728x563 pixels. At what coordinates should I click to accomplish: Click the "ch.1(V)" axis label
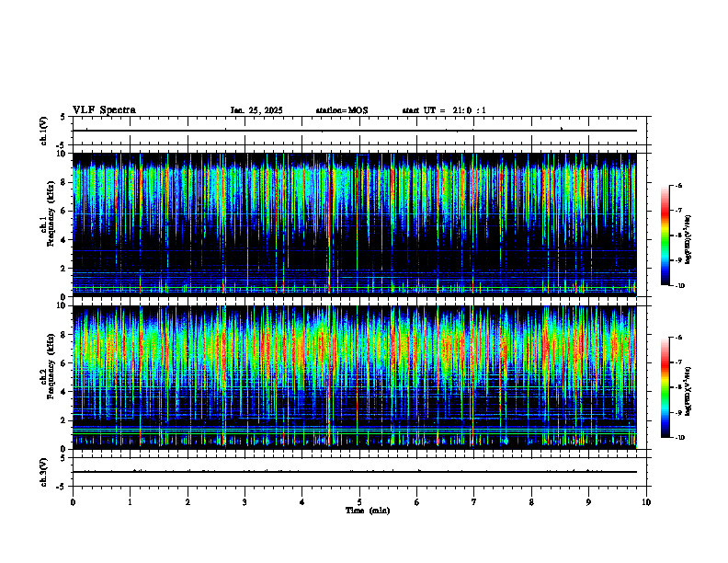(x=43, y=131)
